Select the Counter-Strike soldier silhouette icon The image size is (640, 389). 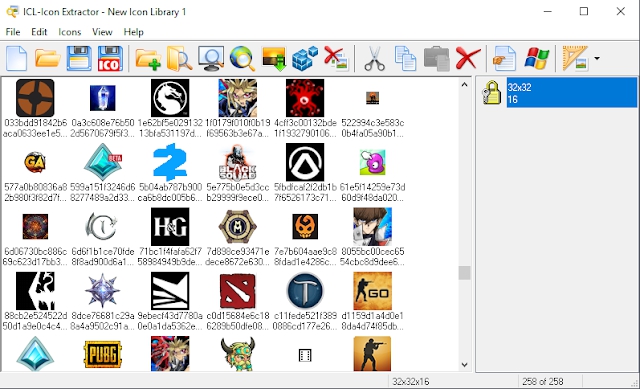(x=372, y=353)
